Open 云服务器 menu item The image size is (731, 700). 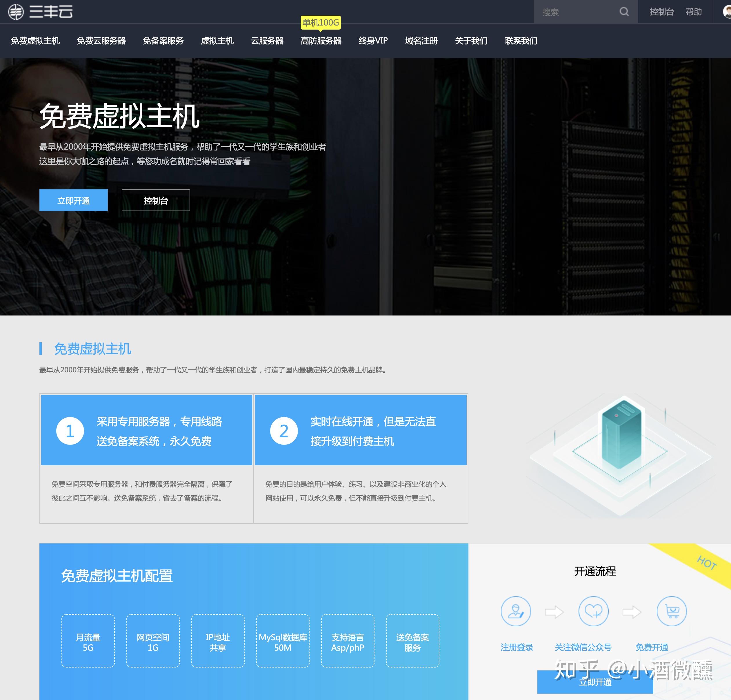267,41
